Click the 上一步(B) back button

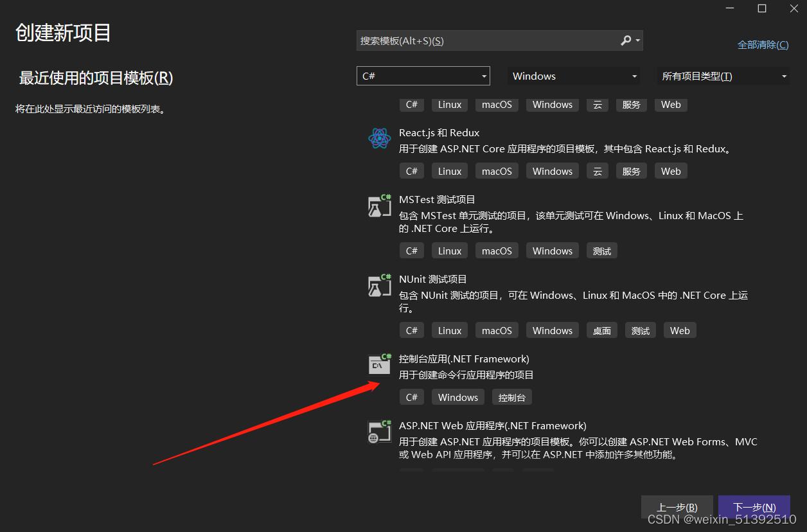point(677,507)
